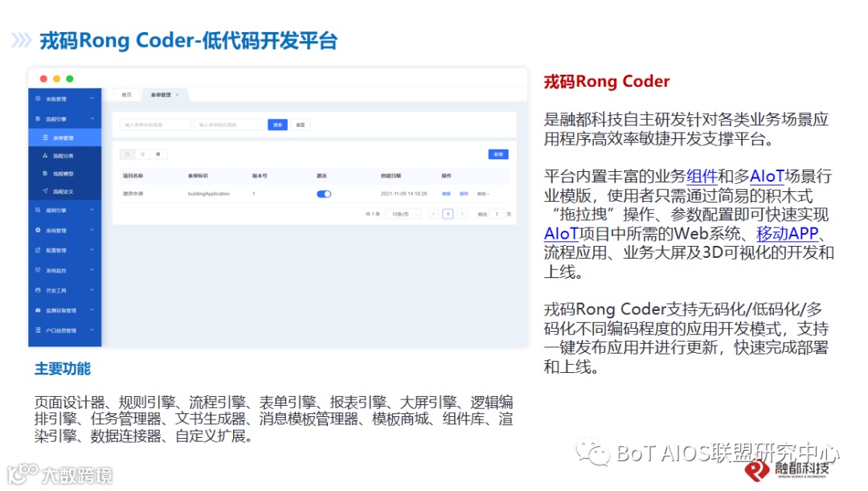868x491 pixels.
Task: Click the 组件 hyperlink in the description
Action: click(x=702, y=177)
